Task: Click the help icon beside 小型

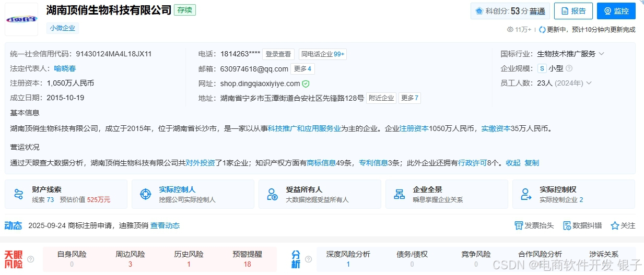Action: (x=569, y=68)
